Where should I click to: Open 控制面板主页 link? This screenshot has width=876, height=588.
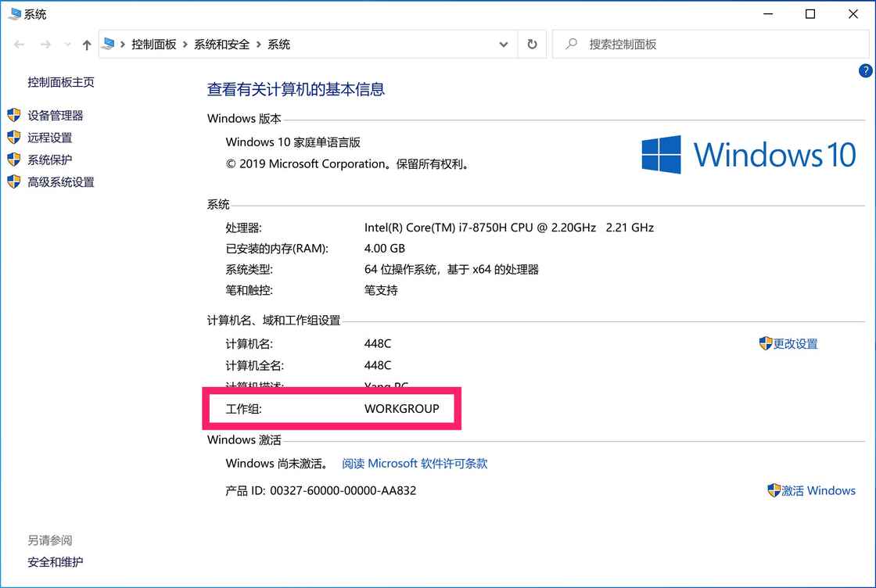pyautogui.click(x=61, y=82)
